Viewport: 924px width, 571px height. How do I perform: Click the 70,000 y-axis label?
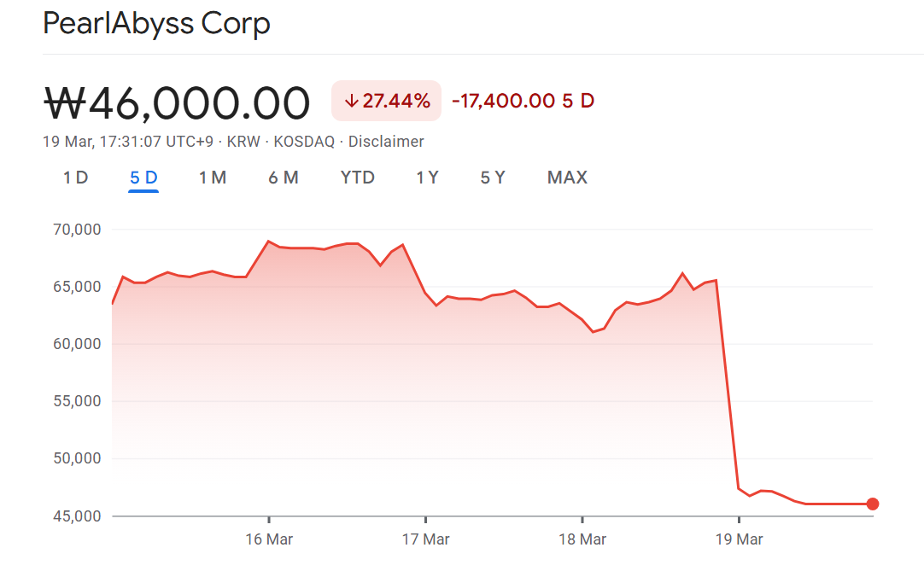coord(77,230)
